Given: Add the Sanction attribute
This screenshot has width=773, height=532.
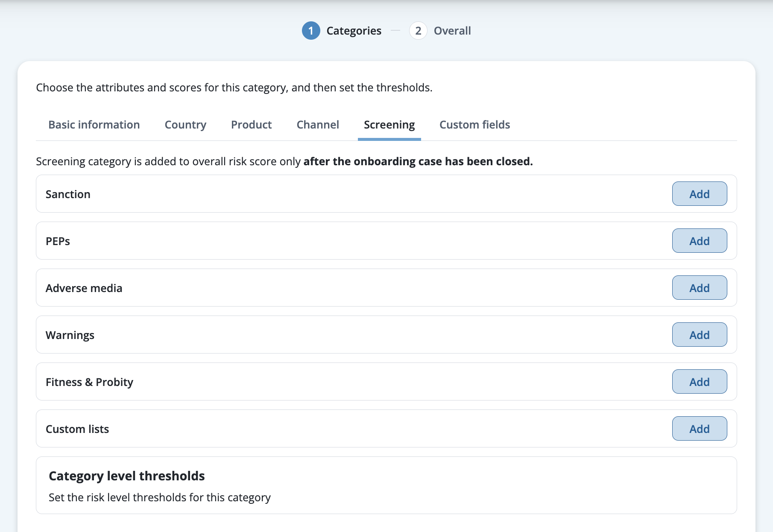Looking at the screenshot, I should [700, 194].
